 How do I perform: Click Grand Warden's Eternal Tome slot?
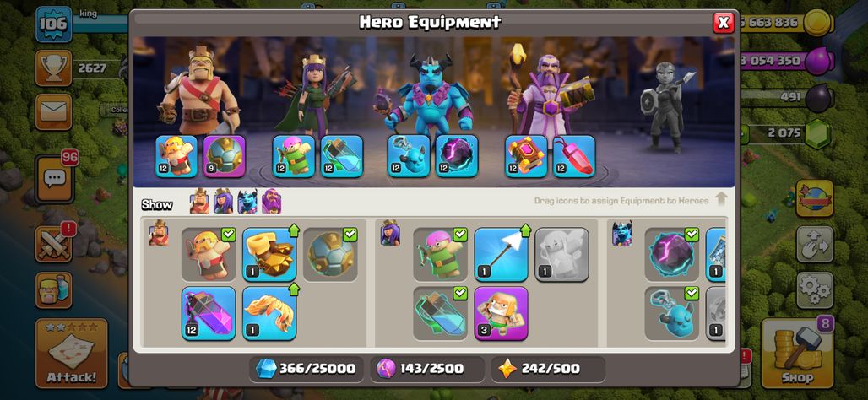[x=526, y=156]
